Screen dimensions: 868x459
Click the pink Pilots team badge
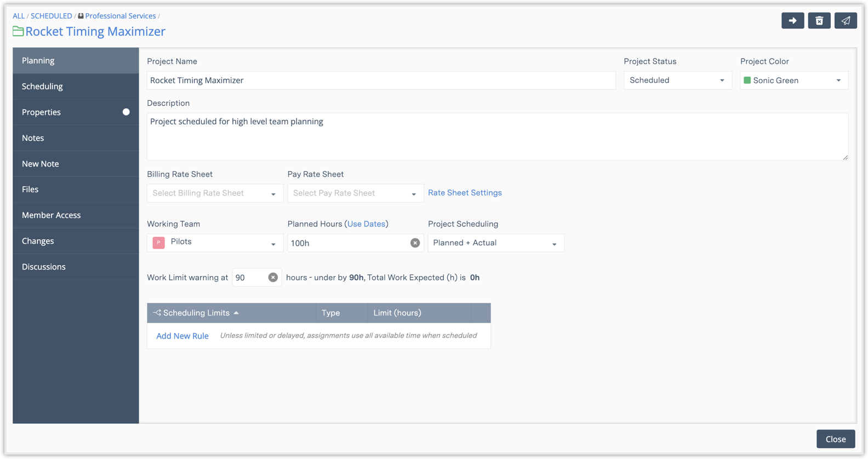(159, 243)
